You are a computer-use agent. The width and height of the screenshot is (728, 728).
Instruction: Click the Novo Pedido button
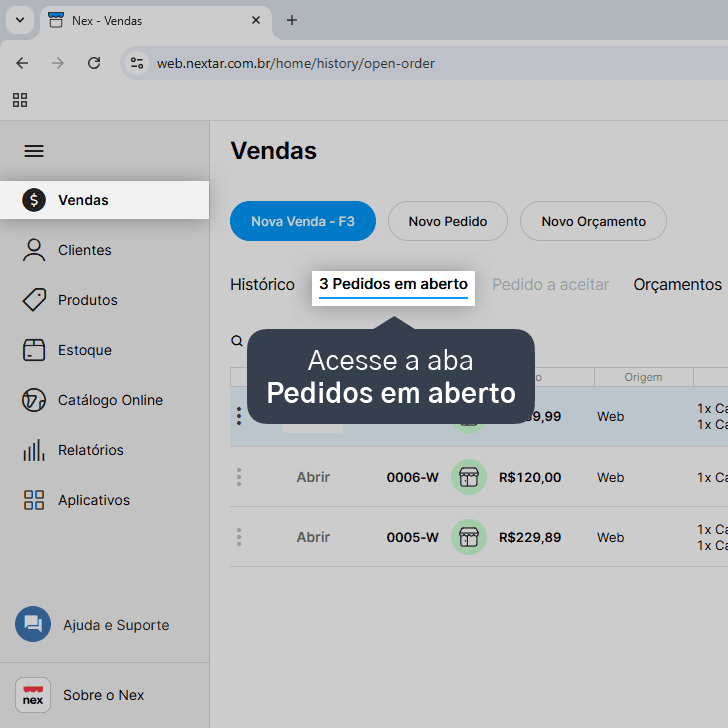pyautogui.click(x=448, y=221)
